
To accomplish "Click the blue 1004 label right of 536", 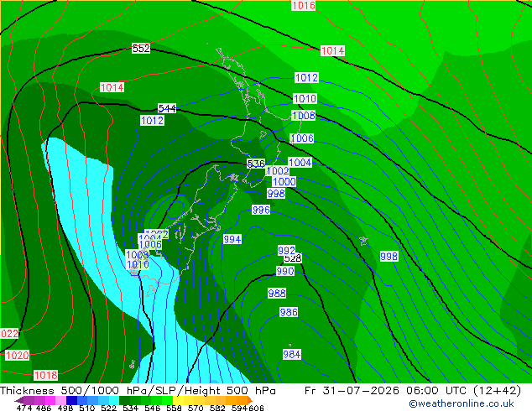I will tap(300, 163).
